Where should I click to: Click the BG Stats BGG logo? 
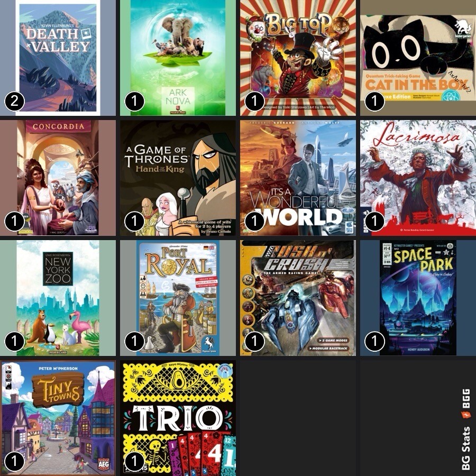point(465,429)
